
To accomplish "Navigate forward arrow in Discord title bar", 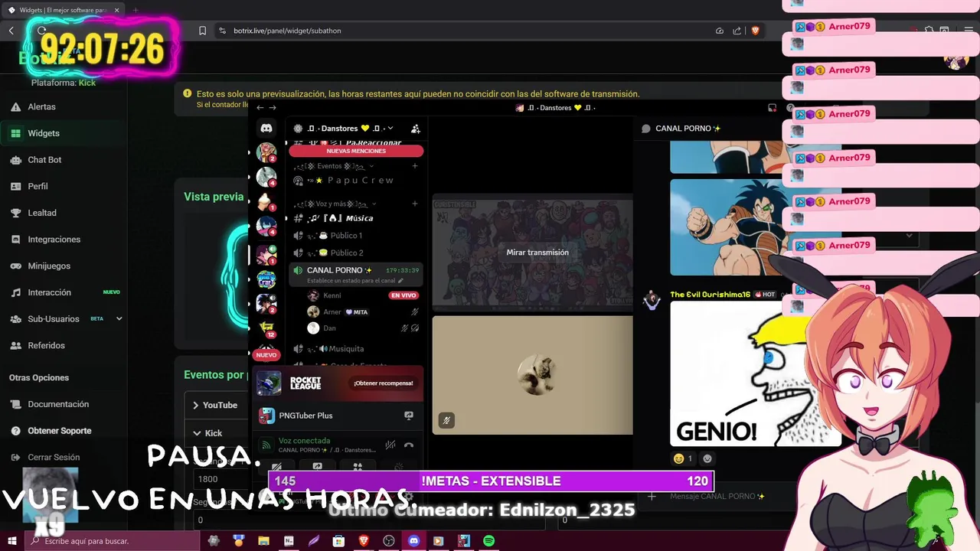I will (x=273, y=108).
